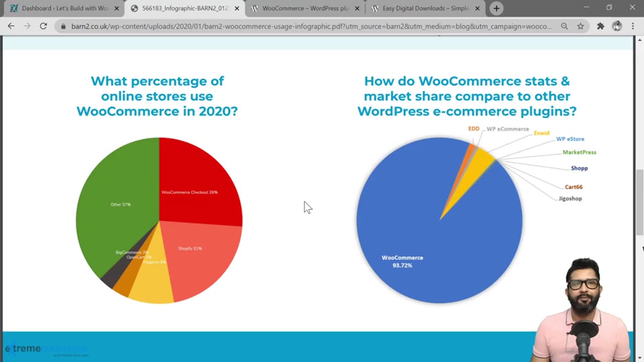Click the Jigoshop legend label
The image size is (644, 362).
(x=570, y=199)
